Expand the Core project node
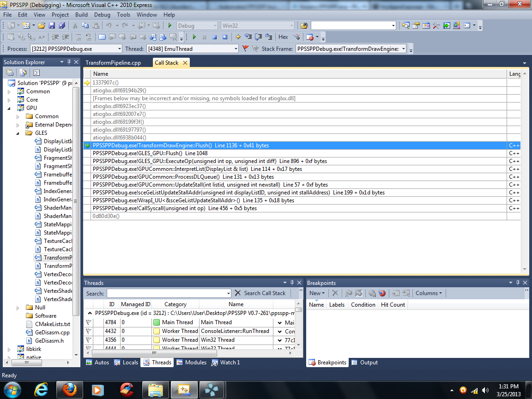532x399 pixels. (9, 100)
